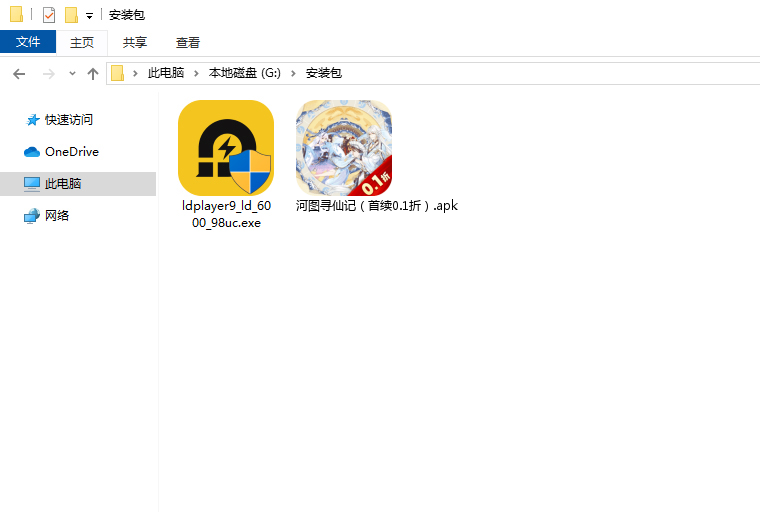Click the 网络 network icon in sidebar
Viewport: 760px width, 512px height.
(32, 216)
